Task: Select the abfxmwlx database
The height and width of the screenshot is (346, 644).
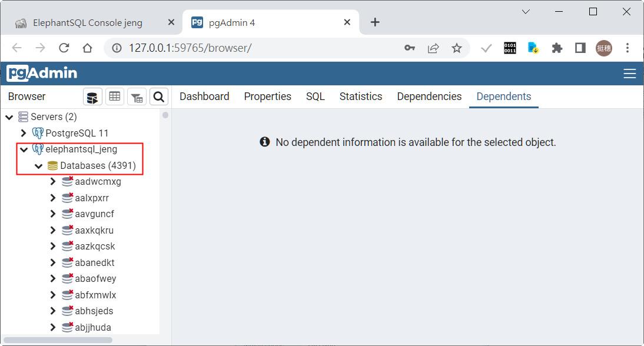Action: click(95, 295)
